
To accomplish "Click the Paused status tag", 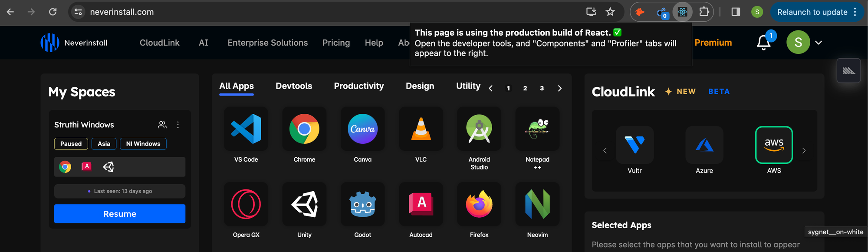I will [71, 144].
